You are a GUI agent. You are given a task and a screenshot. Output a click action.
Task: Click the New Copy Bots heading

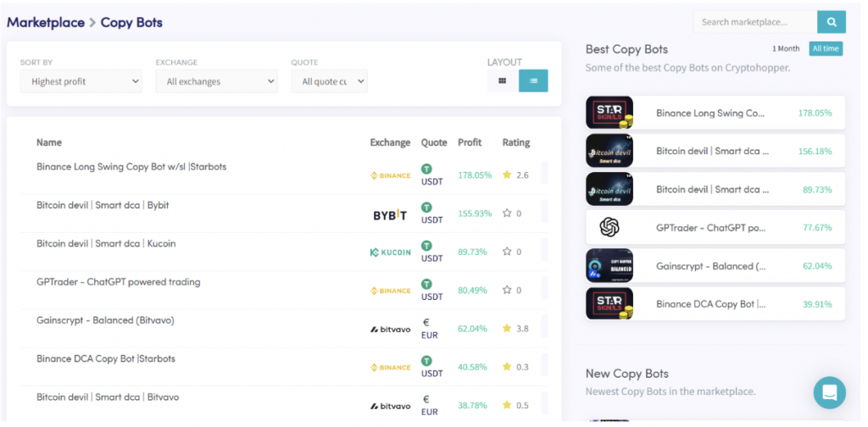click(627, 374)
